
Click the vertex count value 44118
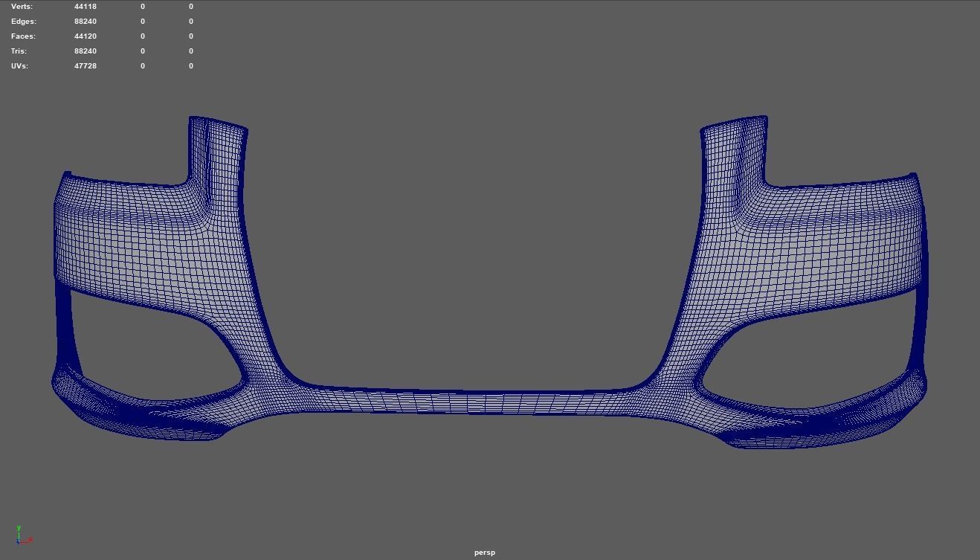(x=86, y=6)
